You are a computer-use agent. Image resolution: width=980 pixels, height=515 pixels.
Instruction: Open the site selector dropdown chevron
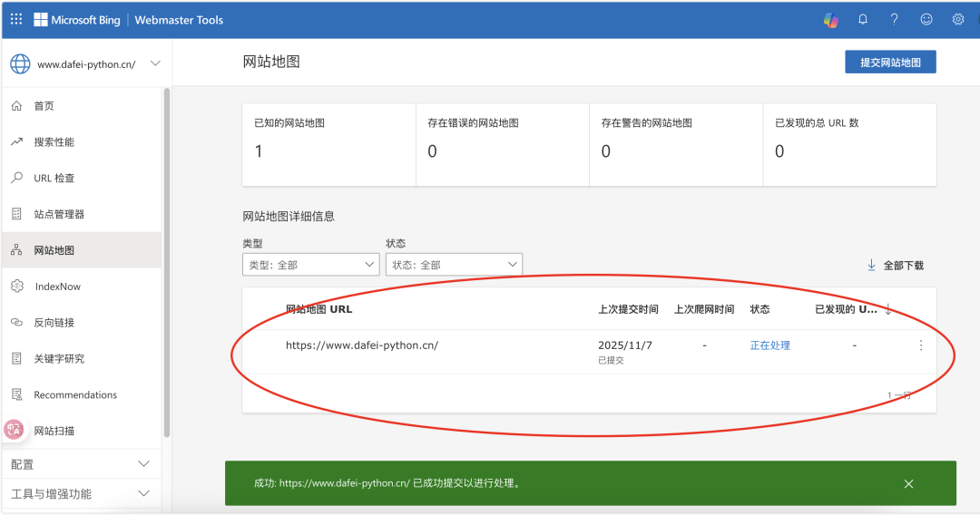pos(156,63)
